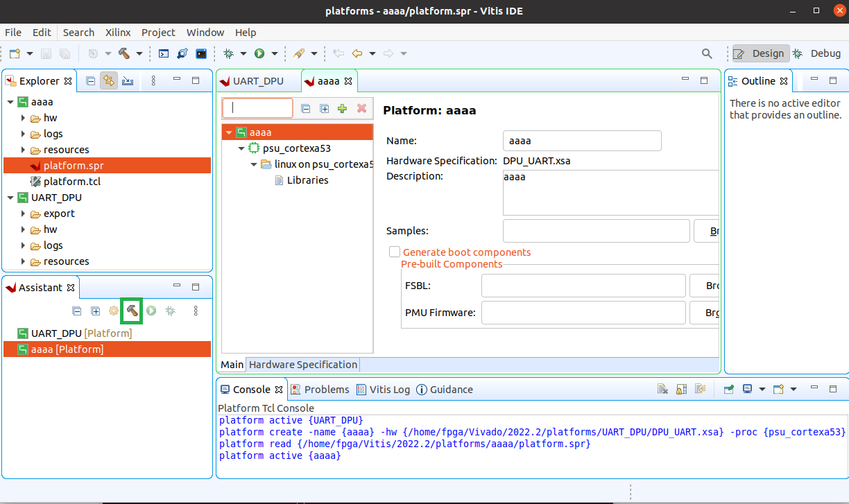The height and width of the screenshot is (504, 849).
Task: Open the Problems tab
Action: 320,390
